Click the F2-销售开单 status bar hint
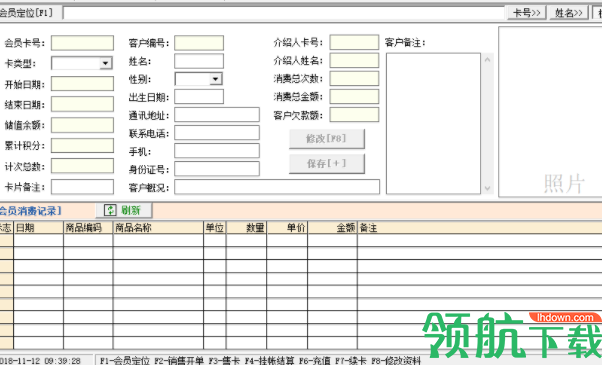602x365 pixels. click(179, 361)
